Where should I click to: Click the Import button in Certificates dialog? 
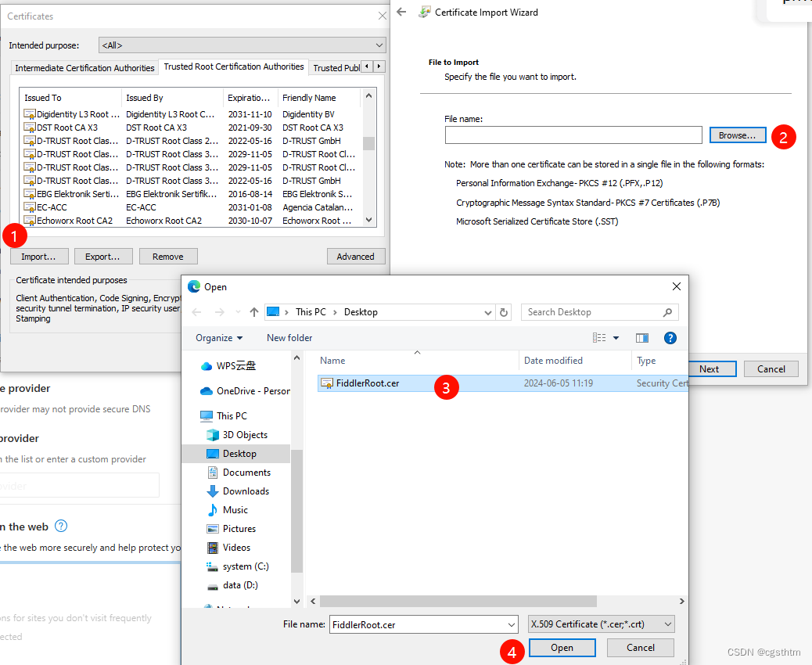pos(39,256)
